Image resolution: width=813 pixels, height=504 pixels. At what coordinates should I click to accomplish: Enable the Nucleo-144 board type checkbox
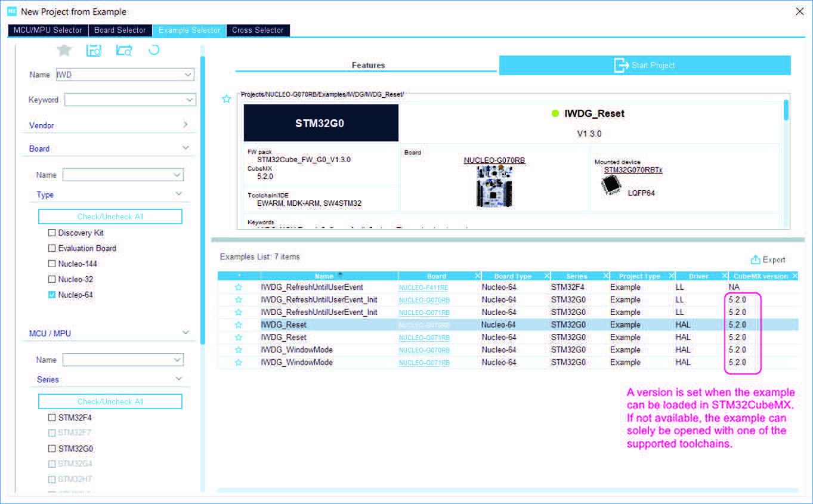pos(52,264)
